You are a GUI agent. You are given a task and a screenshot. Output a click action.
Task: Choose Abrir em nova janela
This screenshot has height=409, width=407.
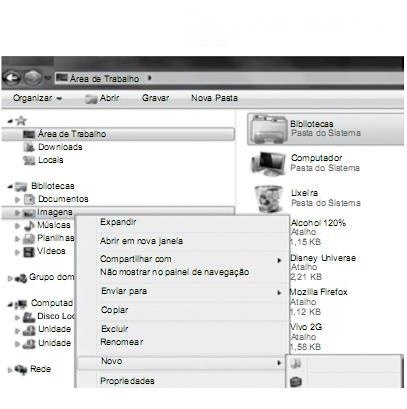141,241
